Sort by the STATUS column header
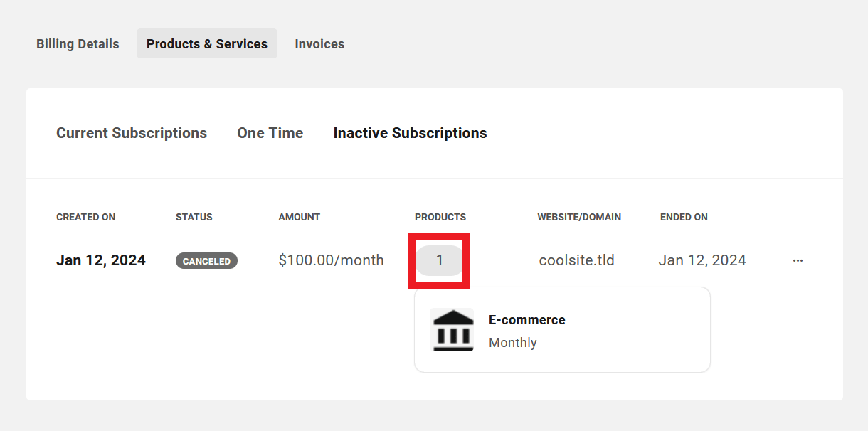This screenshot has width=868, height=431. click(x=194, y=217)
